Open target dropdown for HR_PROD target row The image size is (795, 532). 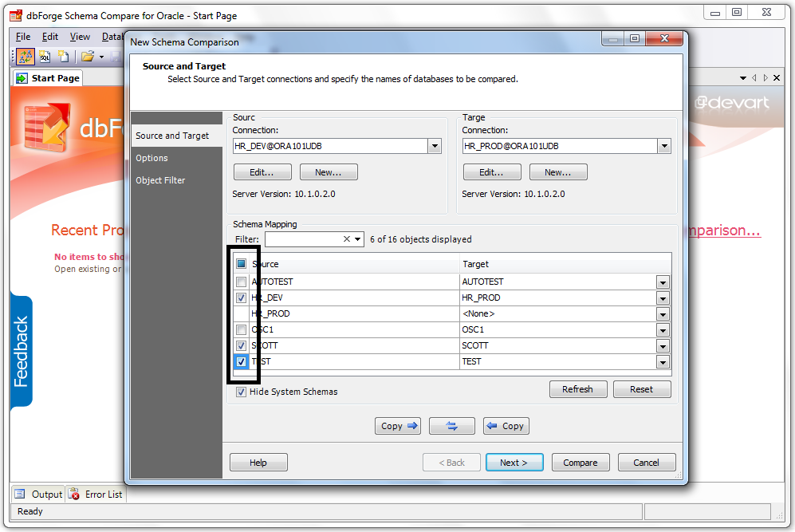coord(663,298)
